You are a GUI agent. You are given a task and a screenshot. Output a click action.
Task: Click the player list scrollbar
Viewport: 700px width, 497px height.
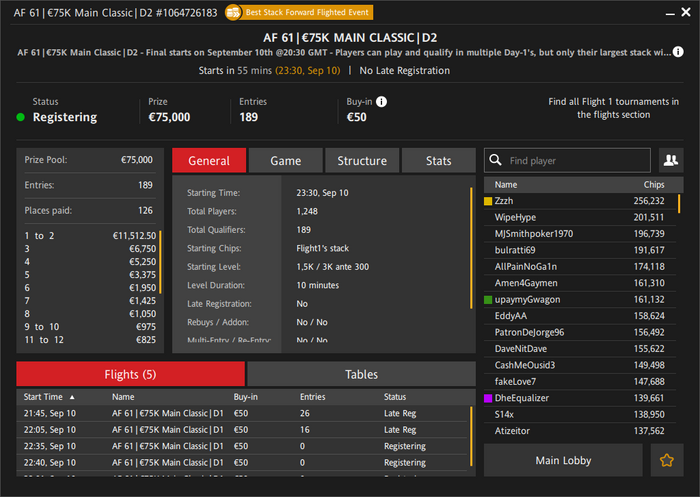[679, 204]
